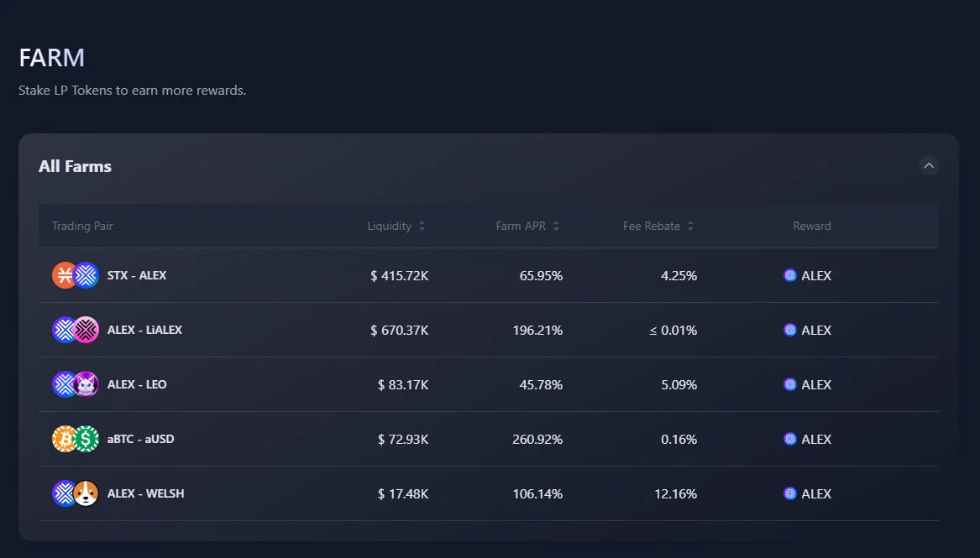Click the ALEX icon in ALEX - LEO pair
980x558 pixels.
tap(64, 384)
